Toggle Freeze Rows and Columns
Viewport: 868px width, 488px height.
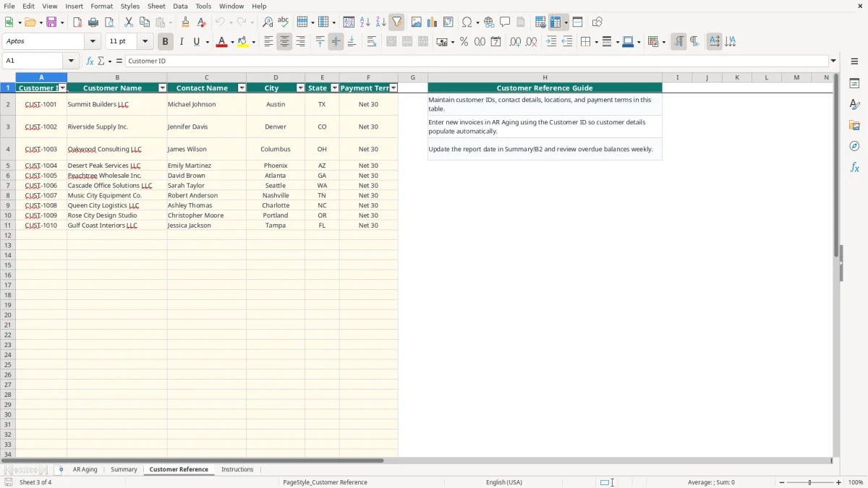tap(556, 22)
